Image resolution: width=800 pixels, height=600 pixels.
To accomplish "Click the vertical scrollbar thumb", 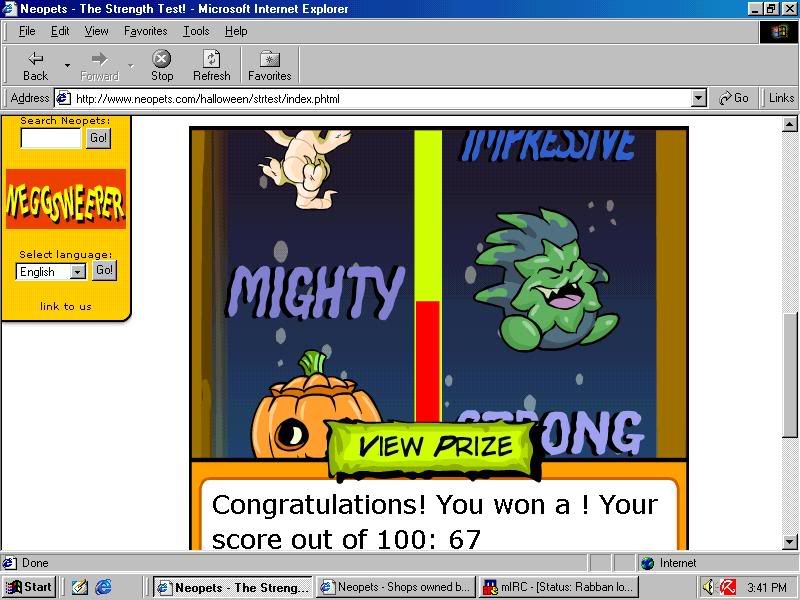I will point(790,374).
